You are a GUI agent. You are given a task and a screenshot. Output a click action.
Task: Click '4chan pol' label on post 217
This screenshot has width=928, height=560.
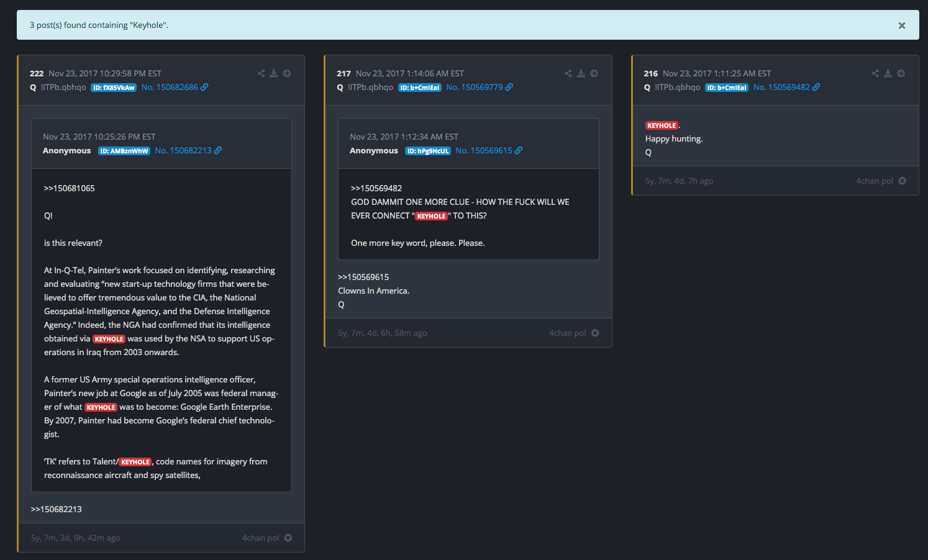tap(568, 333)
